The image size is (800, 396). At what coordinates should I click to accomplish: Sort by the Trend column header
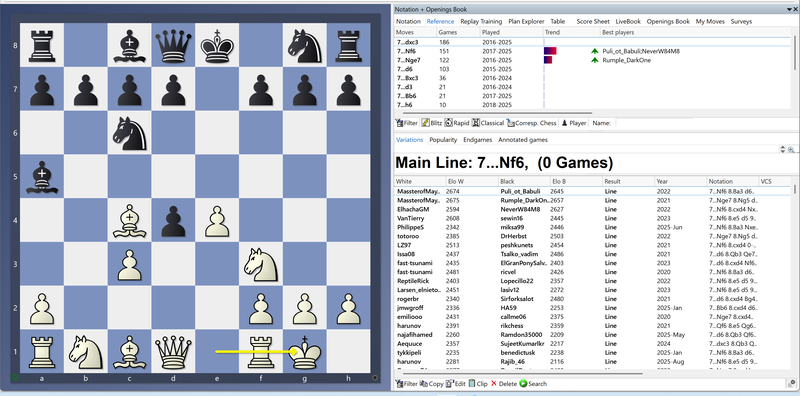(571, 32)
